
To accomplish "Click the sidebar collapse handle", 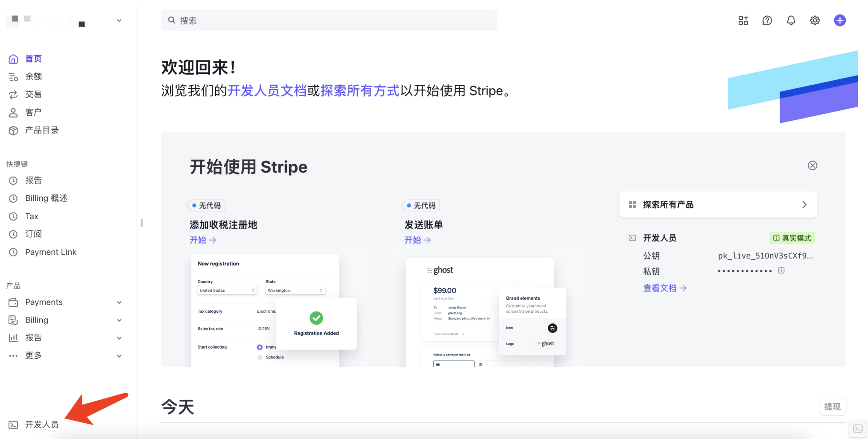I will coord(142,223).
